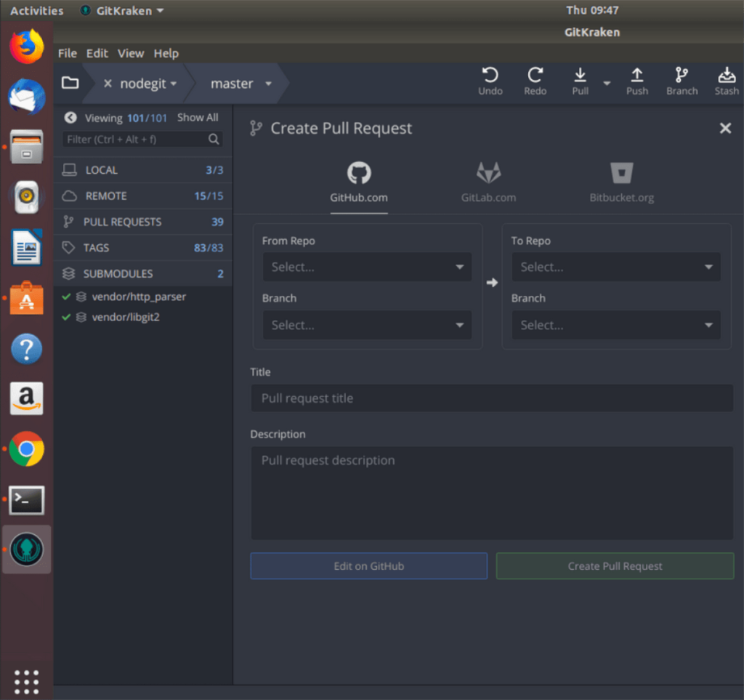Viewport: 744px width, 700px height.
Task: Select the Pull icon
Action: click(580, 80)
